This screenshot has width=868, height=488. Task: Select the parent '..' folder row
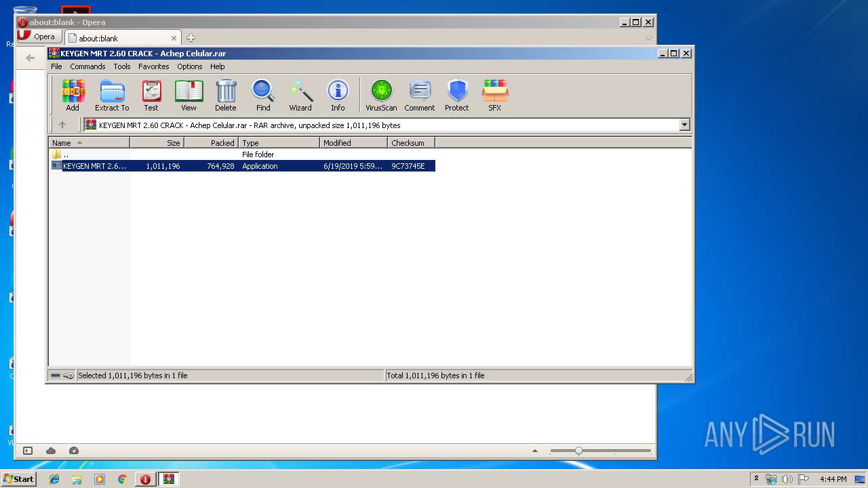click(242, 155)
